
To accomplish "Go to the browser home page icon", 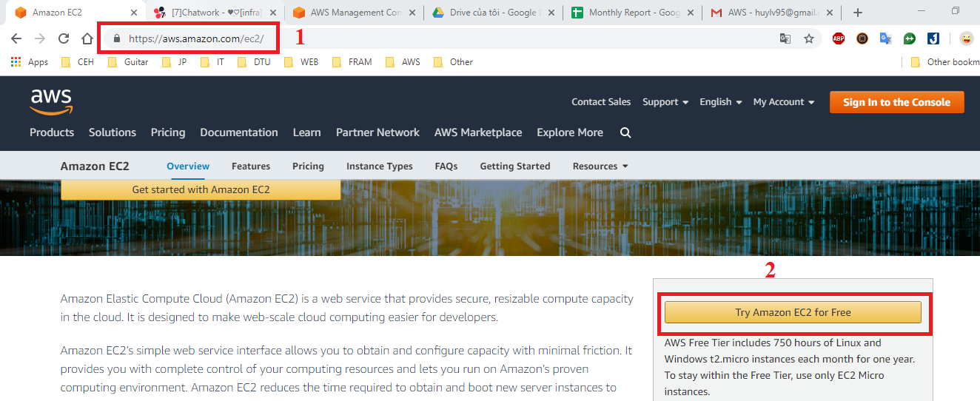I will click(87, 39).
